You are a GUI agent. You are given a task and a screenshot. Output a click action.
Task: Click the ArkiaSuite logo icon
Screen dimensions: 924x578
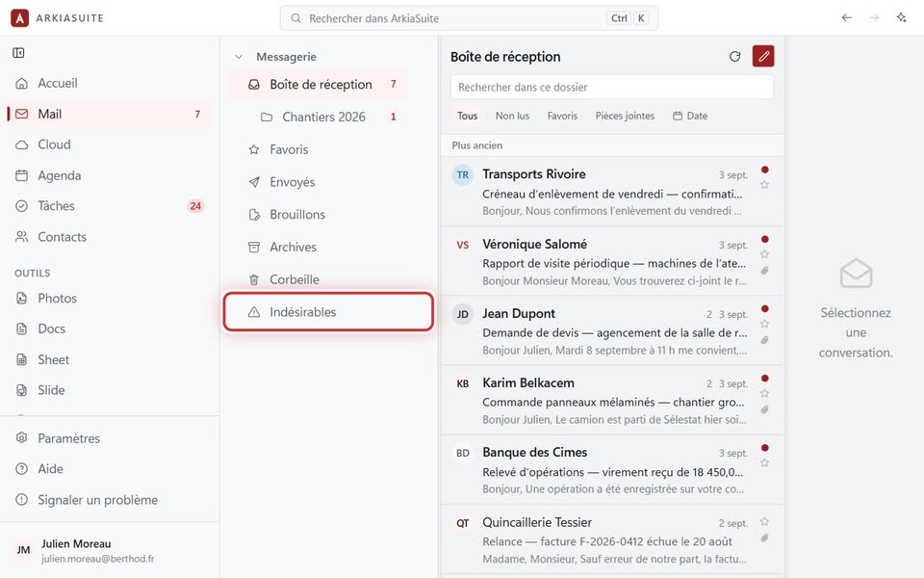[x=19, y=17]
